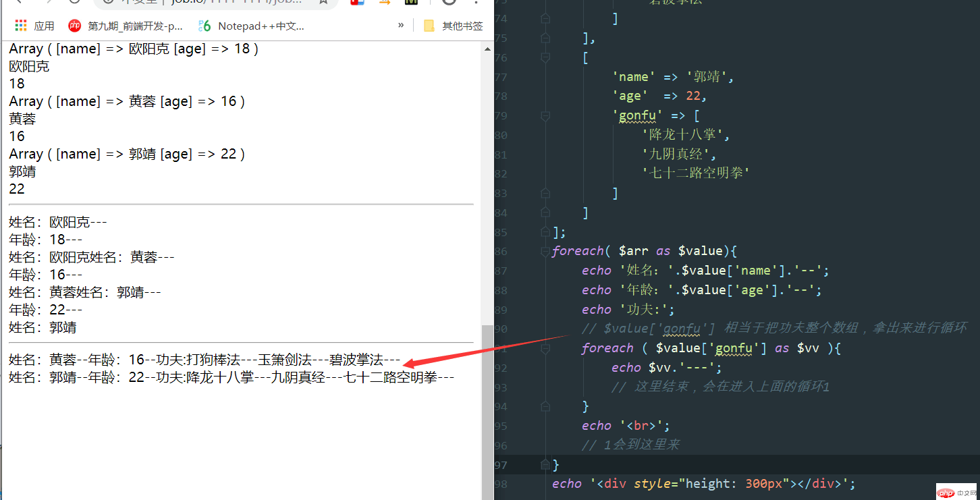980x500 pixels.
Task: Open the Chrome apps grid icon
Action: 21,26
